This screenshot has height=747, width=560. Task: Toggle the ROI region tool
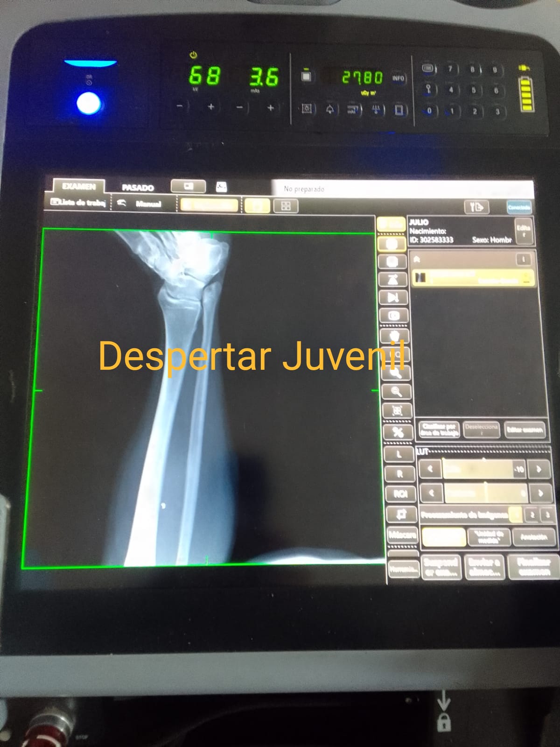click(400, 493)
